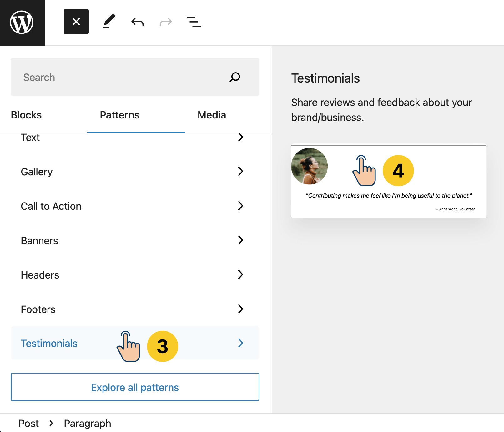
Task: Switch to the Media tab
Action: coord(212,115)
